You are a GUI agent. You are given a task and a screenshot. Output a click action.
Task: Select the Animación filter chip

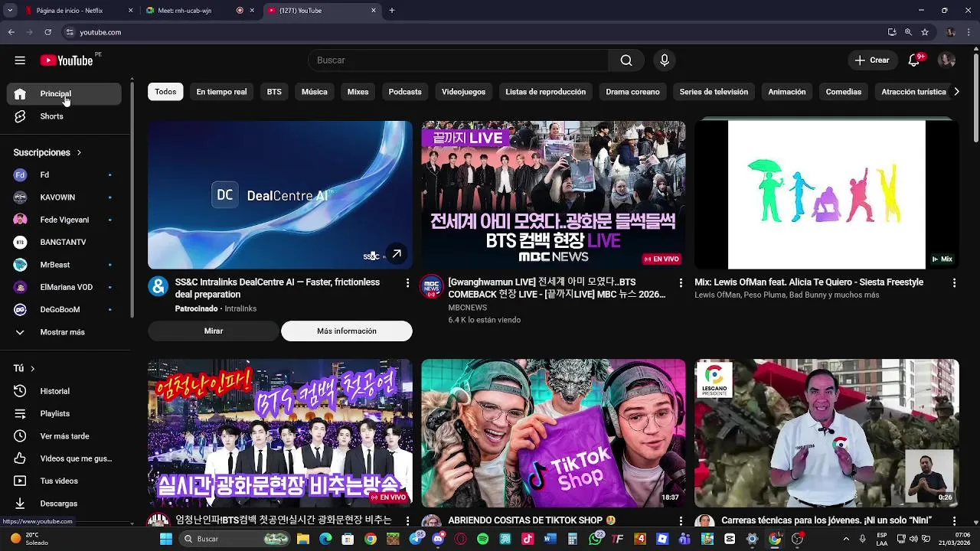click(787, 92)
